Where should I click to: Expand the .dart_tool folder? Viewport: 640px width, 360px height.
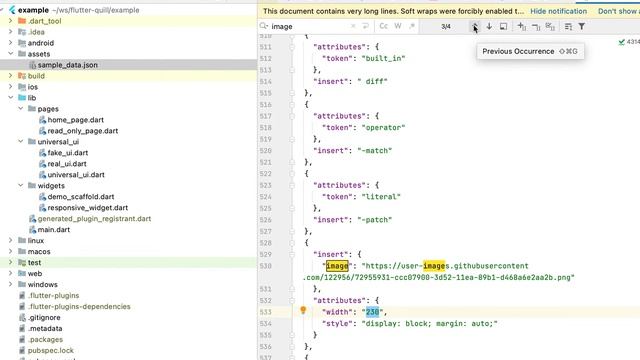click(x=11, y=21)
